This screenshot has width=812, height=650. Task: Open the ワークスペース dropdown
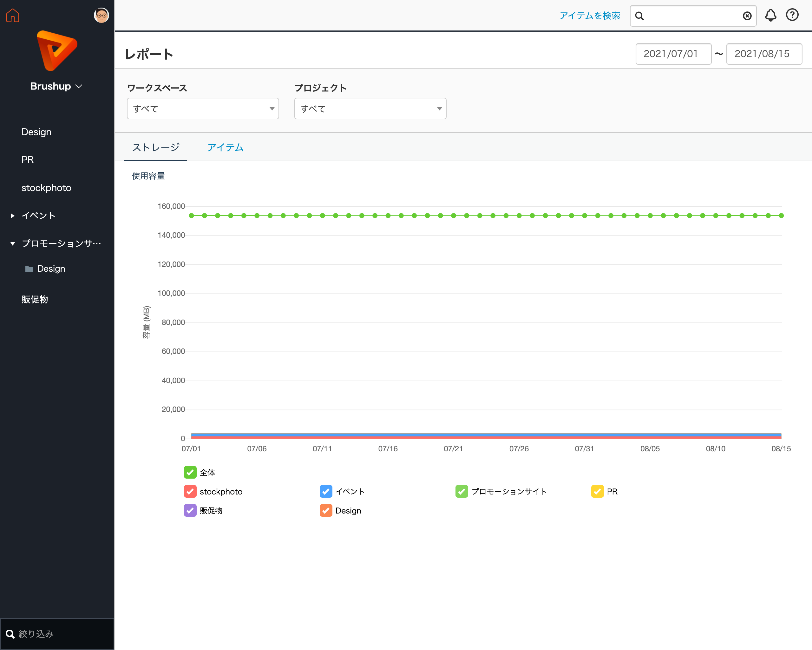coord(203,109)
